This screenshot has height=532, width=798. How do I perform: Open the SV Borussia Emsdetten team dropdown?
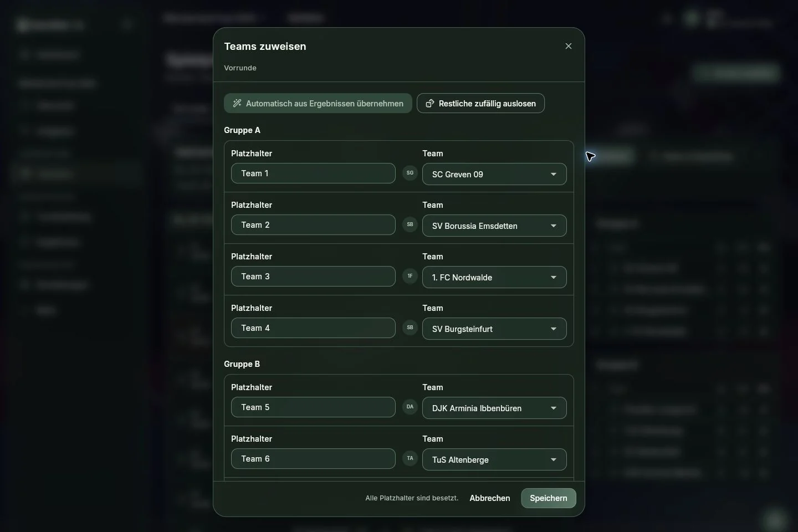(x=494, y=226)
